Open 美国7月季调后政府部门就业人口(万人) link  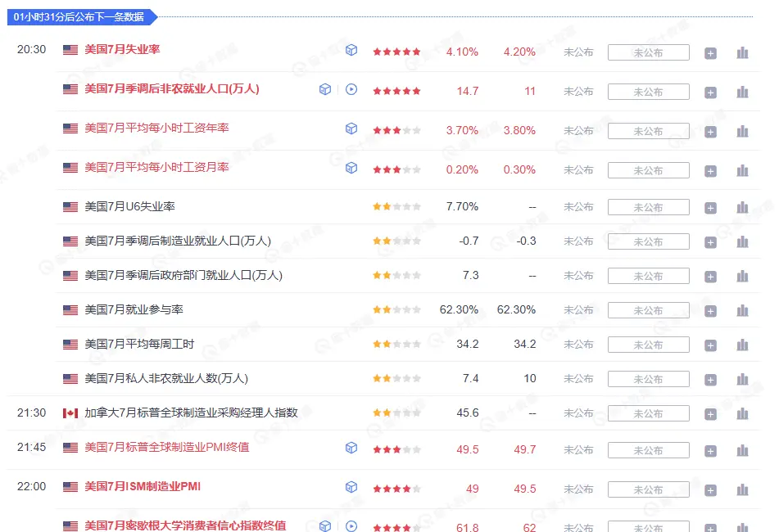coord(183,275)
